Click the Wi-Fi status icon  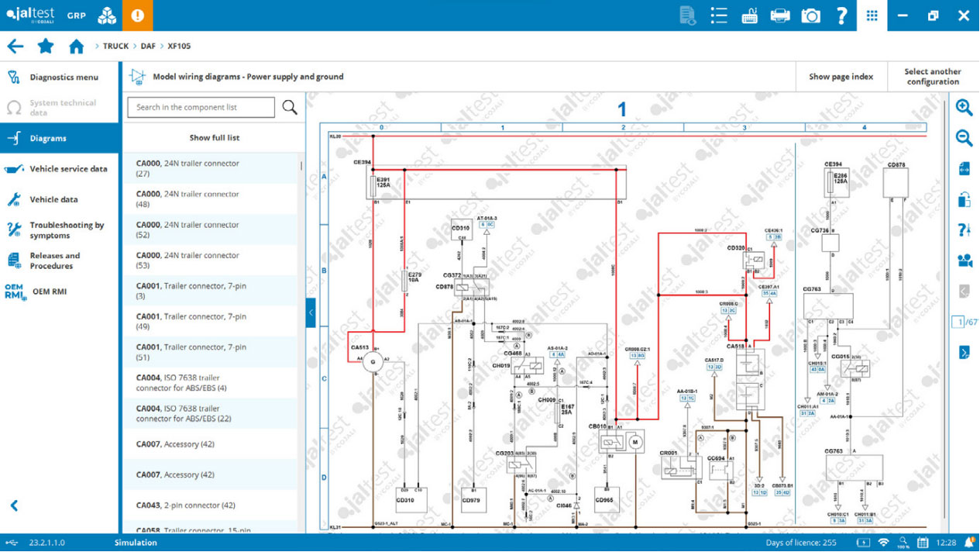(883, 543)
